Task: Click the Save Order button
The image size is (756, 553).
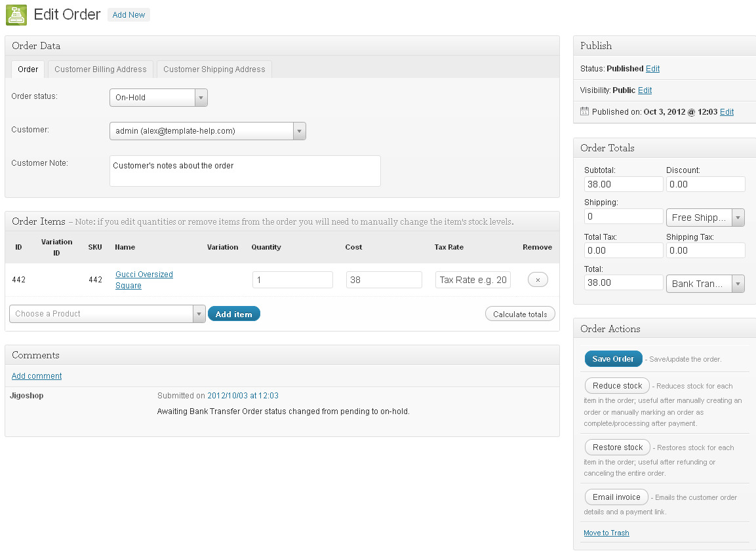Action: (x=613, y=359)
